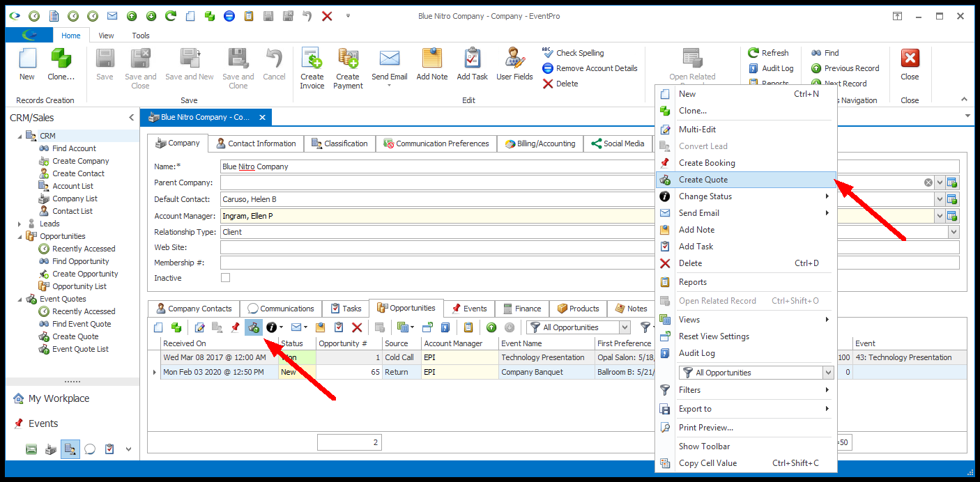Click Refresh in the ribbon

(x=768, y=53)
